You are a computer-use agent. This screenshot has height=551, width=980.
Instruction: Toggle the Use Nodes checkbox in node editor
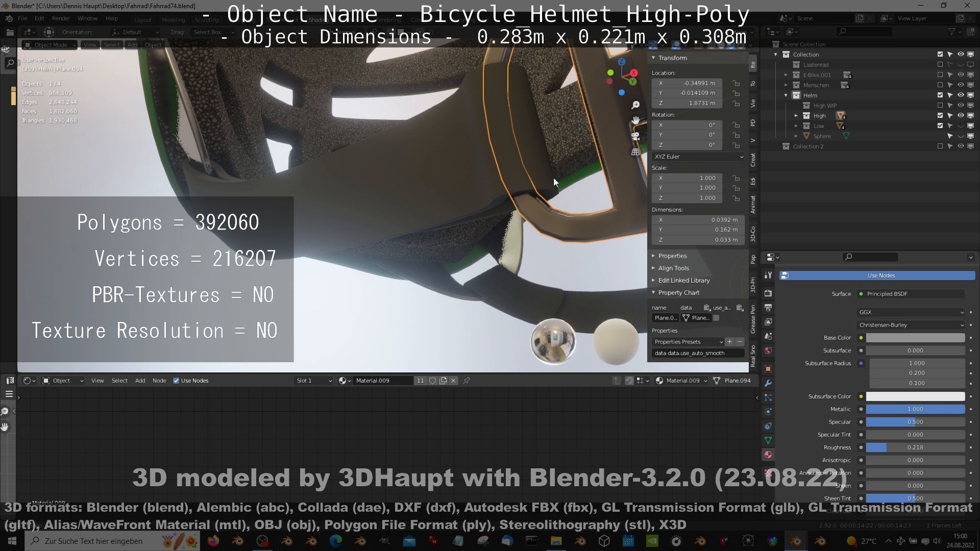176,381
